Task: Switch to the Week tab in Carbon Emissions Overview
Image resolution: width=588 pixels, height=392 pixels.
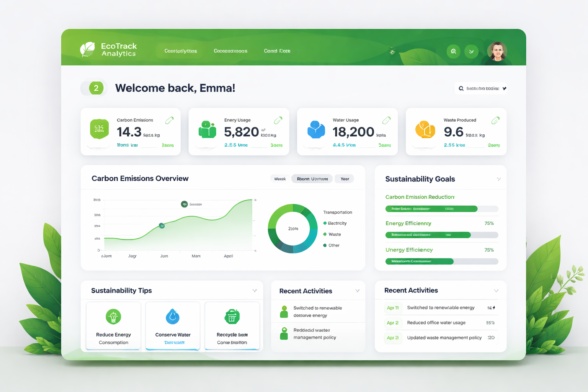Action: click(280, 178)
